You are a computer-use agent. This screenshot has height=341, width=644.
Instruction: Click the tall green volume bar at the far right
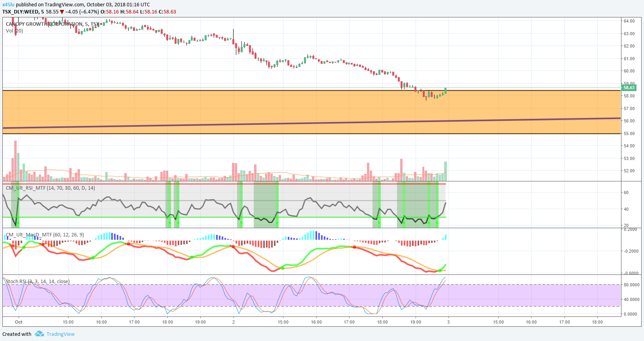point(445,171)
